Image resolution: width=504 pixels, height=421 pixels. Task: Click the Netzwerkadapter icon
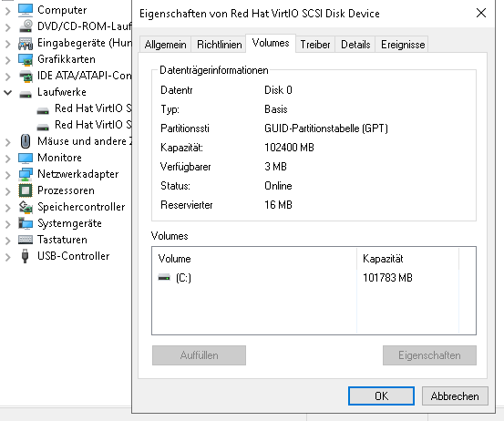click(26, 174)
